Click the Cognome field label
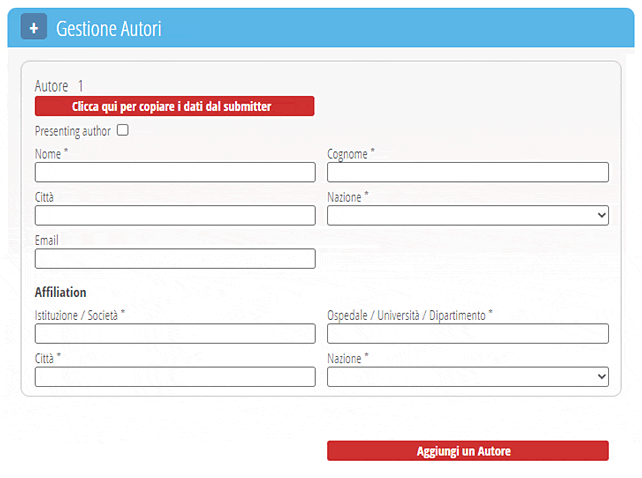This screenshot has height=478, width=642. 350,154
